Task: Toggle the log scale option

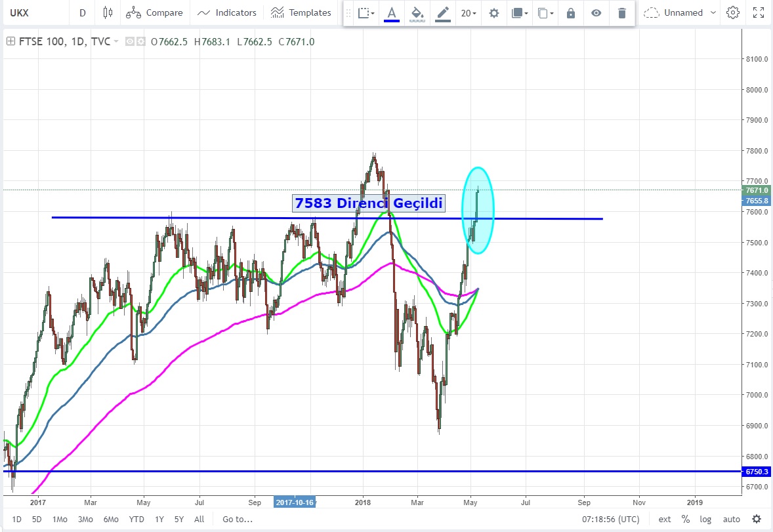Action: 705,519
